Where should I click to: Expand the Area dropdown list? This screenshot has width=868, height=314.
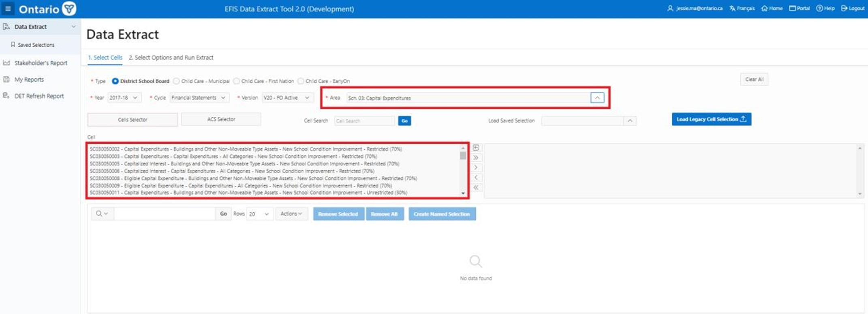pos(597,98)
